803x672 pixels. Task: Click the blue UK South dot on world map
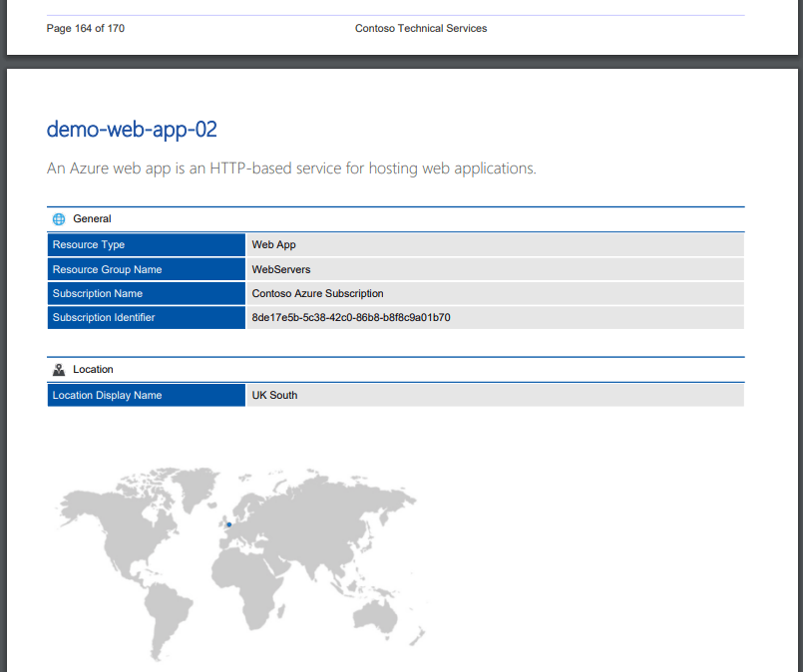pos(228,524)
